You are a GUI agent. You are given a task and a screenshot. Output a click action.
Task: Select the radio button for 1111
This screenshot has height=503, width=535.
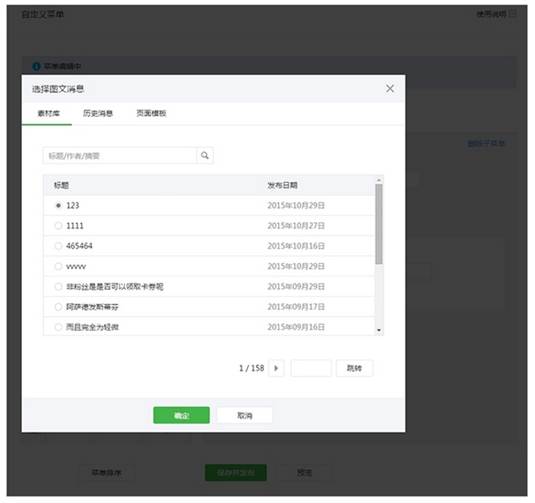58,226
